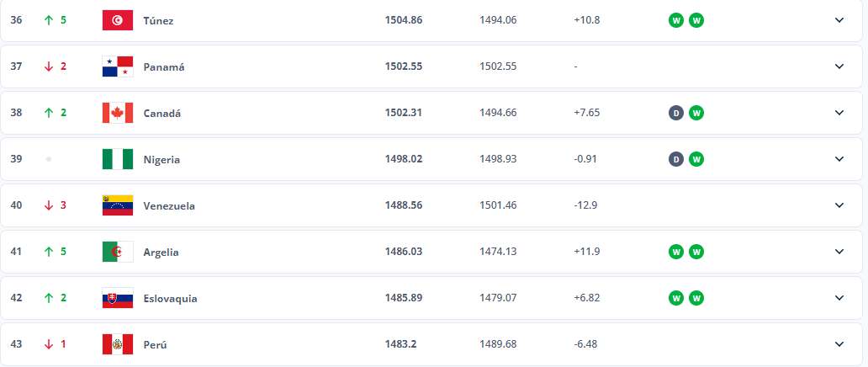This screenshot has height=367, width=868.
Task: Click Túnez first win badge
Action: 676,20
